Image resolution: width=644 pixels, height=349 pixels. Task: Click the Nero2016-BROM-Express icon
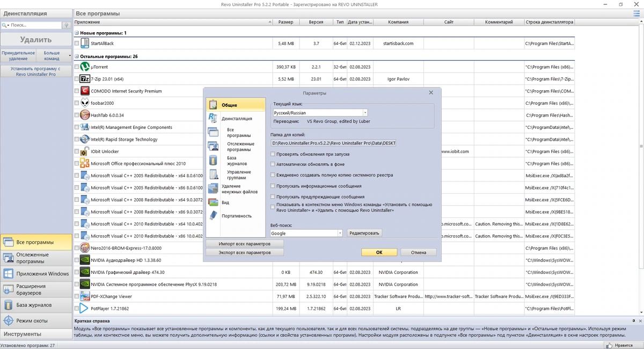[85, 248]
